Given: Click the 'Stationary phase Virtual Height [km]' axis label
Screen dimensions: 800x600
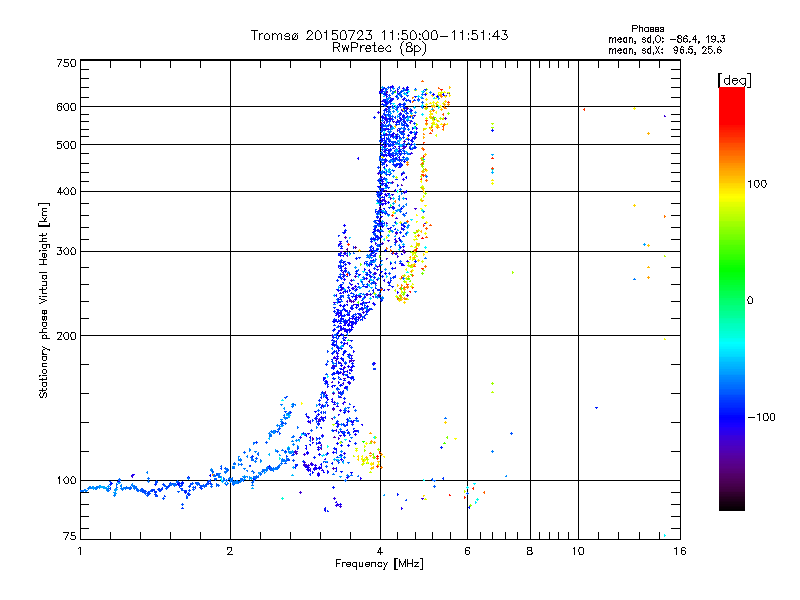Looking at the screenshot, I should click(44, 300).
